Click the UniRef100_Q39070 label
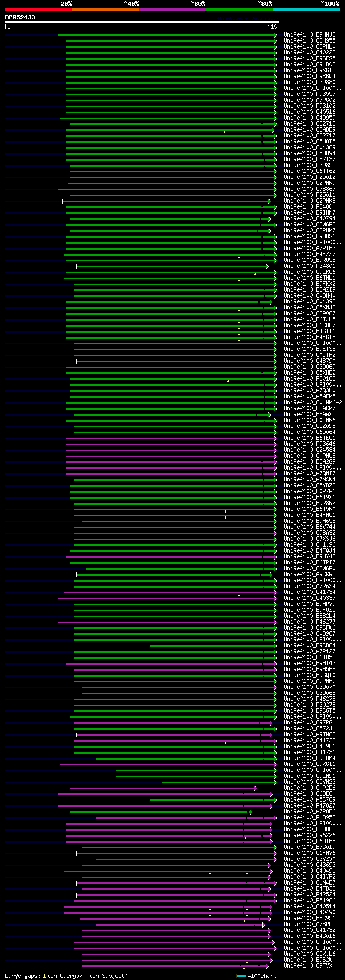 click(x=309, y=687)
